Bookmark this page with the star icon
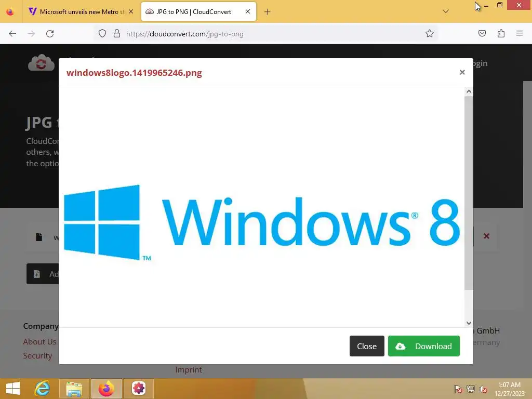Image resolution: width=532 pixels, height=399 pixels. (430, 34)
